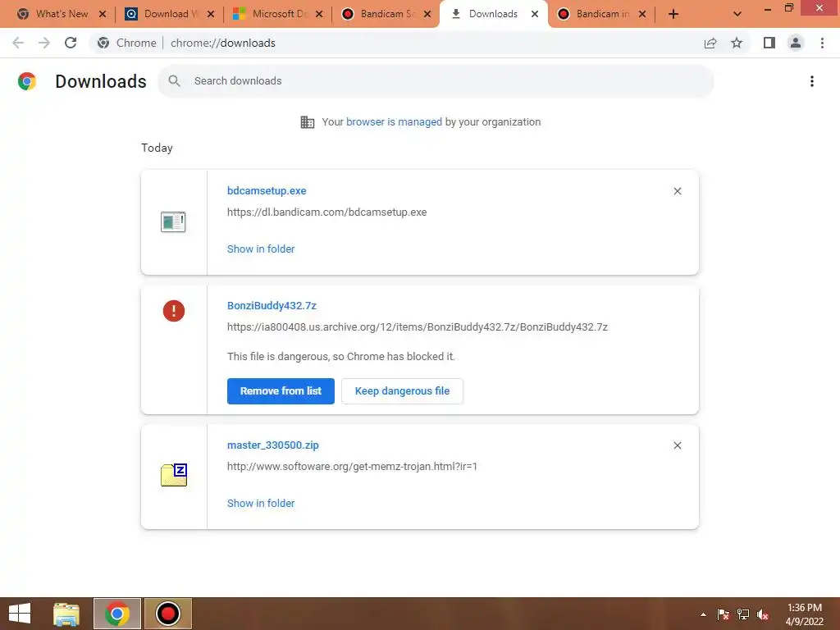
Task: Click the muted volume tray icon
Action: tap(763, 614)
